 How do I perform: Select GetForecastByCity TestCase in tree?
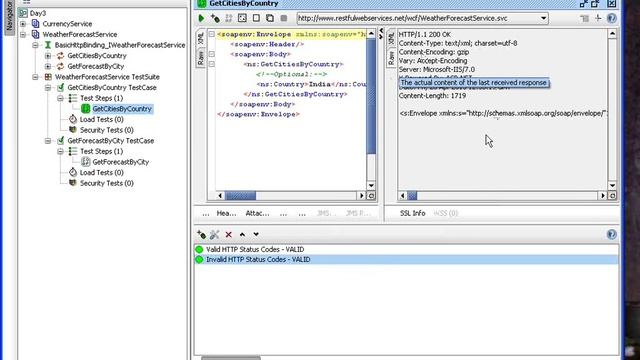(111, 140)
